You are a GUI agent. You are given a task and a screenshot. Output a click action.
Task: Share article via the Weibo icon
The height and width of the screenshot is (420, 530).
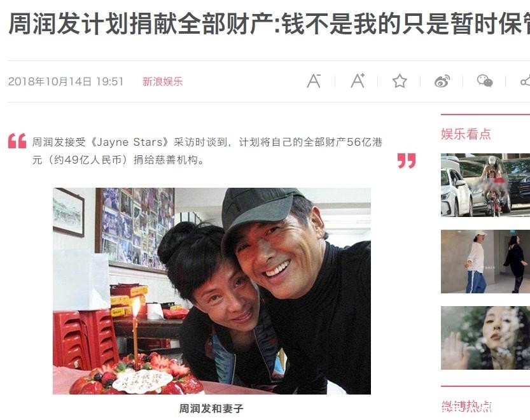[x=442, y=81]
